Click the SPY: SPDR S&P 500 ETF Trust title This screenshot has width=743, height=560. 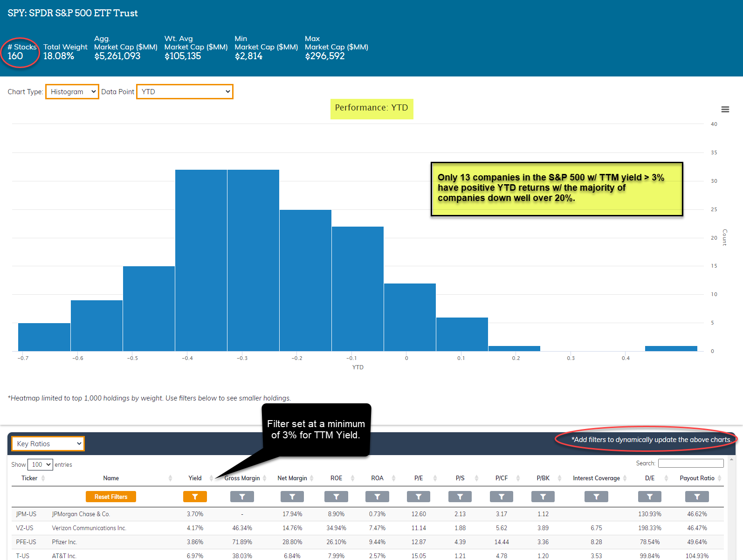click(73, 13)
